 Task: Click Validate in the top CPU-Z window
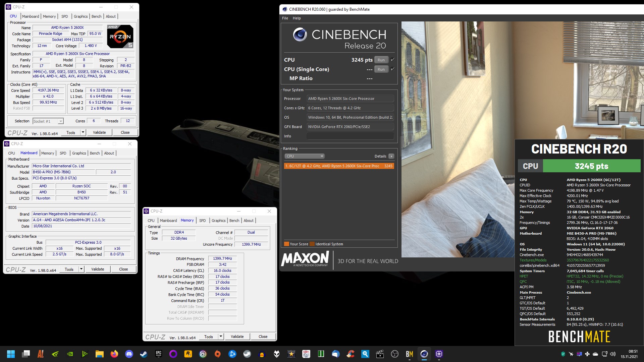point(99,132)
